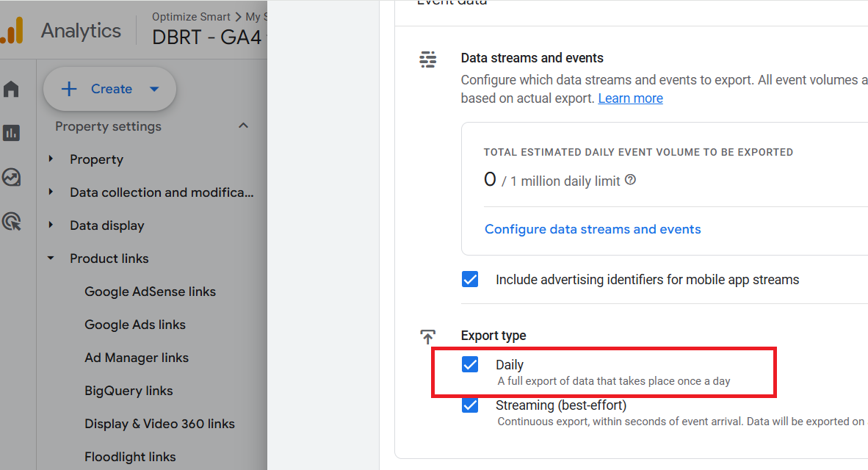The height and width of the screenshot is (470, 868).
Task: Collapse the Property settings section
Action: coord(243,126)
